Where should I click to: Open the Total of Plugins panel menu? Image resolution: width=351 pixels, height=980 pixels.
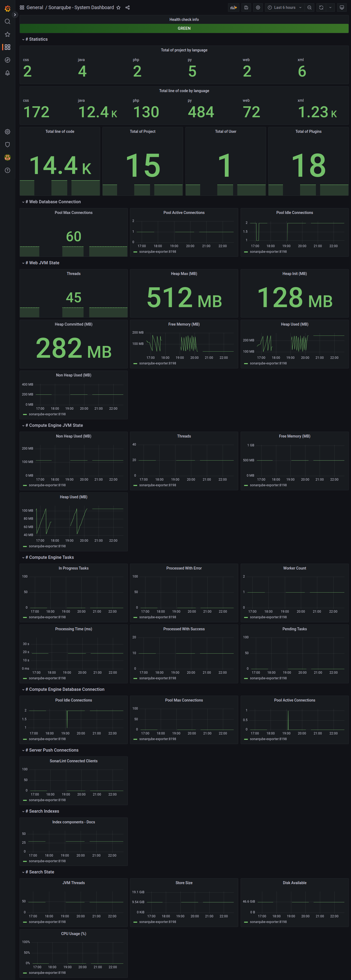point(308,132)
